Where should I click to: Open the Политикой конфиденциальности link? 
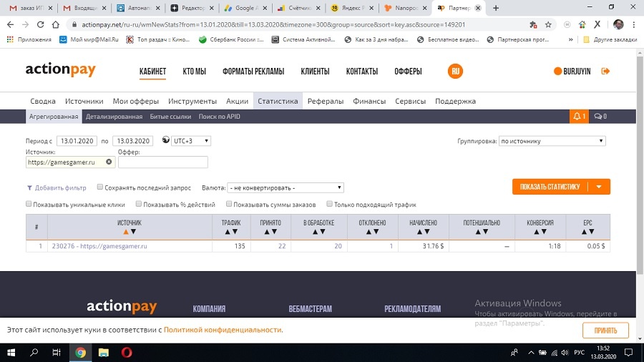pos(223,330)
